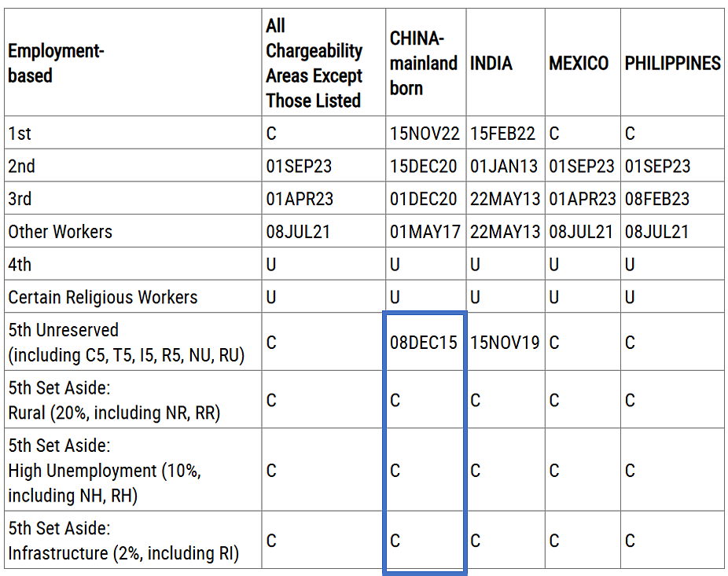Click the 15FEB22 India 1st preference cell
The width and height of the screenshot is (728, 576).
coord(502,134)
